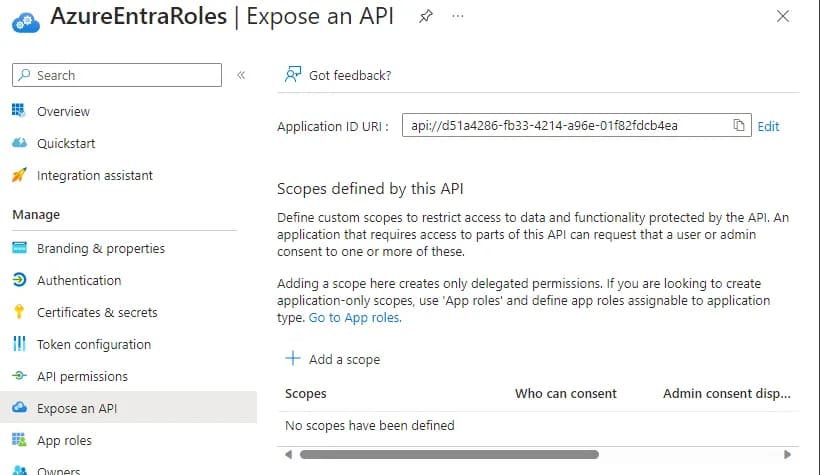Click Add a scope
820x475 pixels.
pyautogui.click(x=344, y=359)
